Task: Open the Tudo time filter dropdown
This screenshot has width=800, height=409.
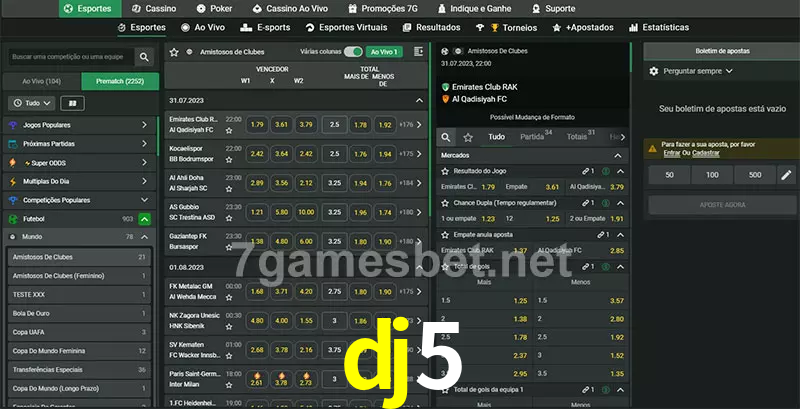Action: pyautogui.click(x=29, y=103)
